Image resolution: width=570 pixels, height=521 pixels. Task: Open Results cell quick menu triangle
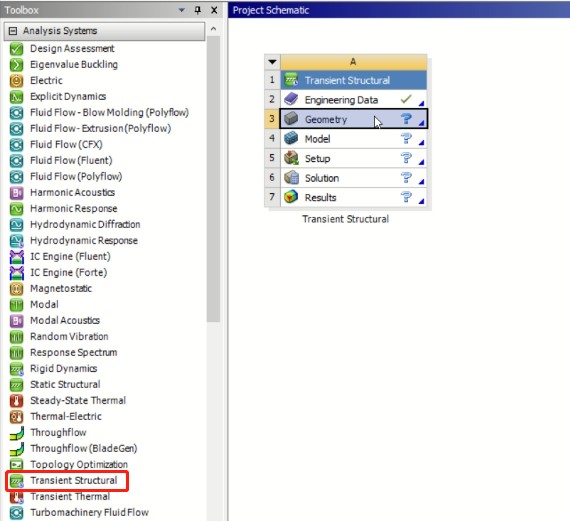click(x=421, y=201)
